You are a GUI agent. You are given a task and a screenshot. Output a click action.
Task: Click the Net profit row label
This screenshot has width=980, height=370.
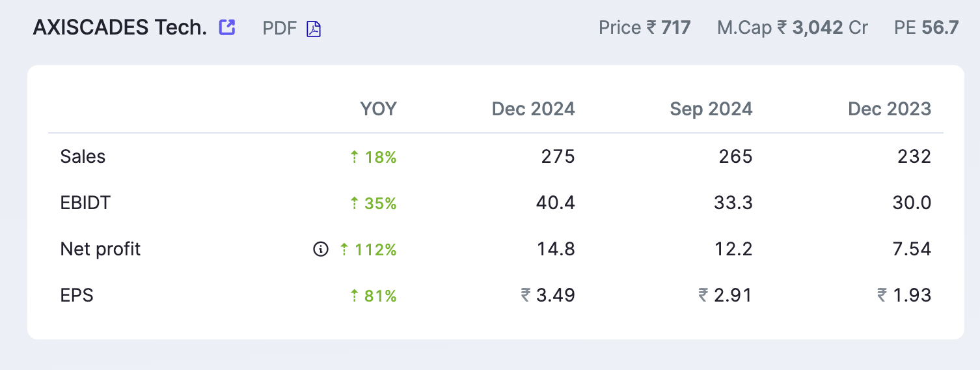tap(100, 249)
